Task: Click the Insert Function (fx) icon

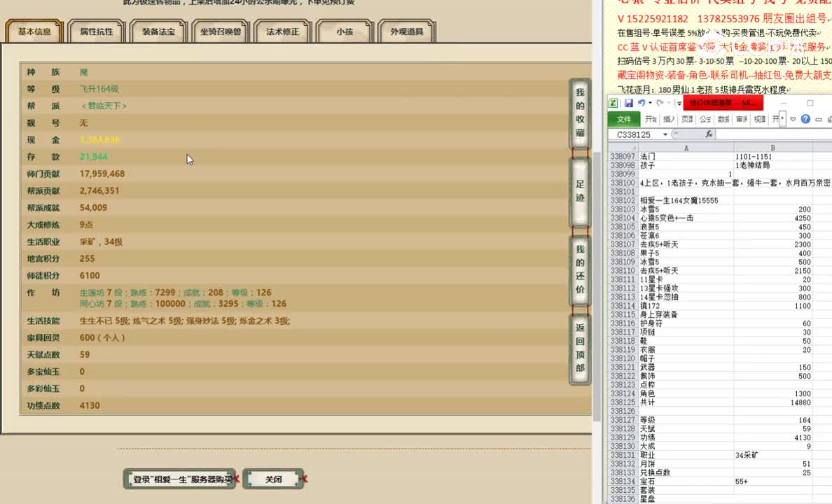Action: (x=709, y=134)
